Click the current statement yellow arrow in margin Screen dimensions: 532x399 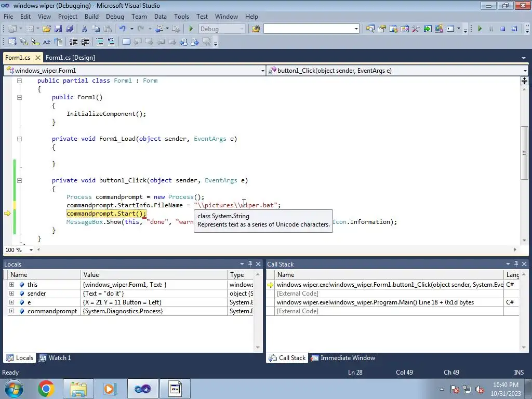(7, 214)
